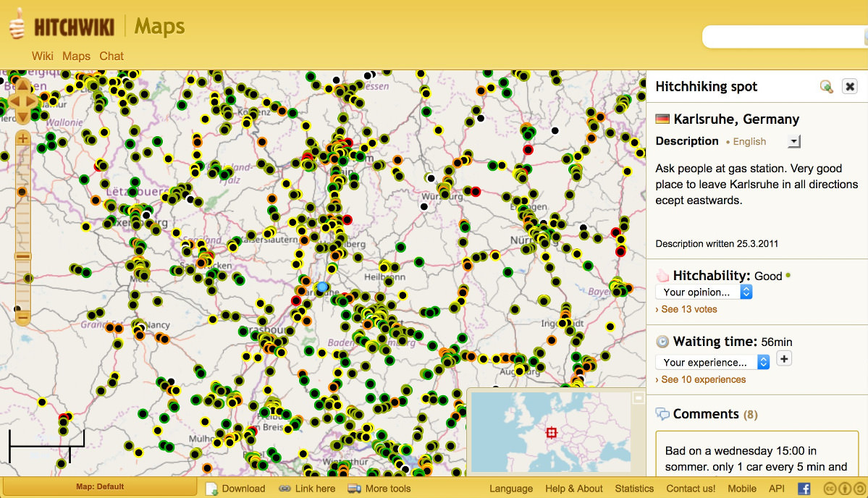Collapse the overview mini map
This screenshot has width=868, height=498.
point(638,397)
